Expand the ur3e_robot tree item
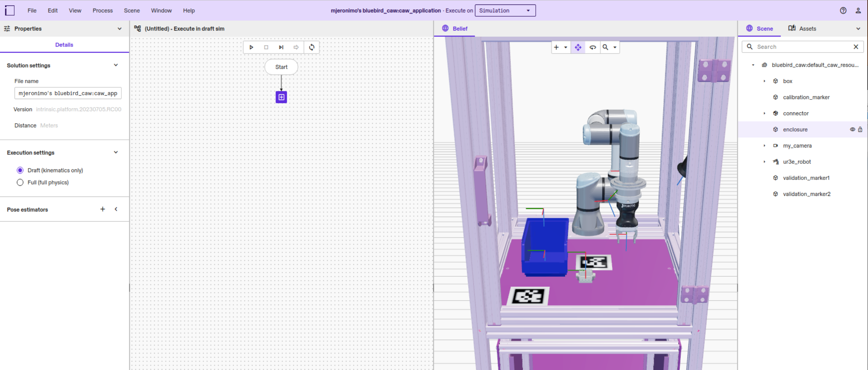868x370 pixels. (x=764, y=161)
